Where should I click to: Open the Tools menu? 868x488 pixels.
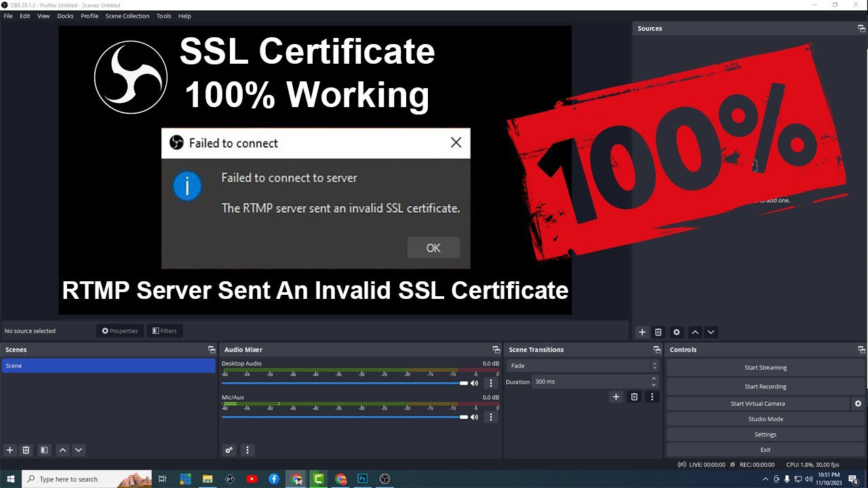[x=164, y=16]
